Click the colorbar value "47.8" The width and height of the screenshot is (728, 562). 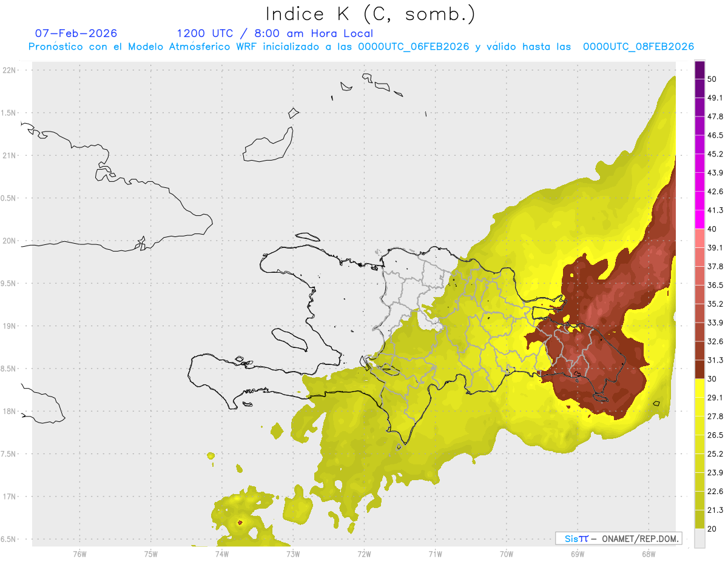(x=715, y=116)
